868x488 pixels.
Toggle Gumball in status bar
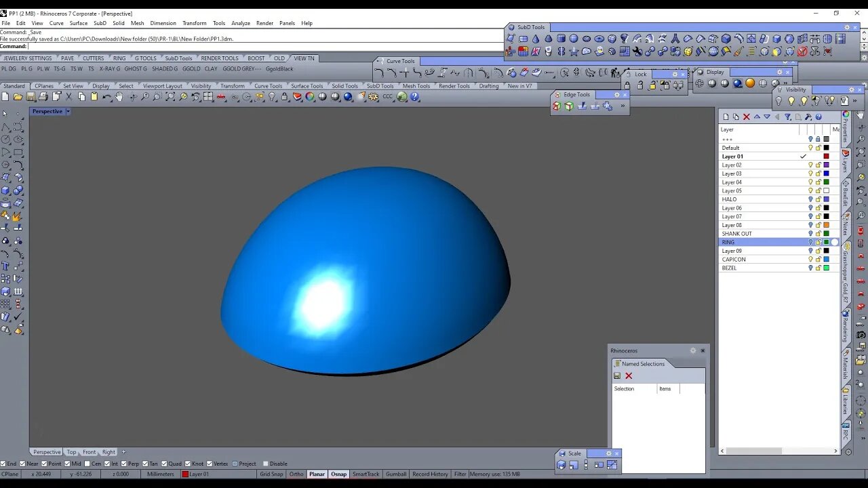click(396, 474)
